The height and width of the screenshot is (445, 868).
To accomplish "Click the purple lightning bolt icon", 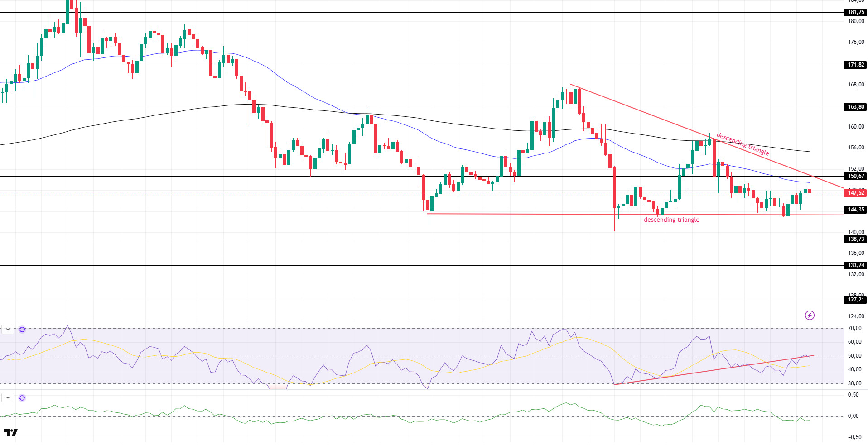I will point(810,315).
